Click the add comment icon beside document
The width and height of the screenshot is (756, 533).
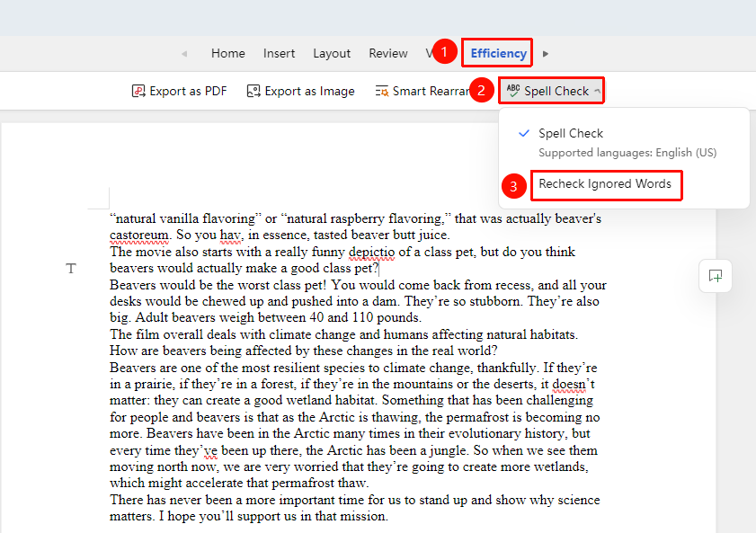pyautogui.click(x=716, y=276)
